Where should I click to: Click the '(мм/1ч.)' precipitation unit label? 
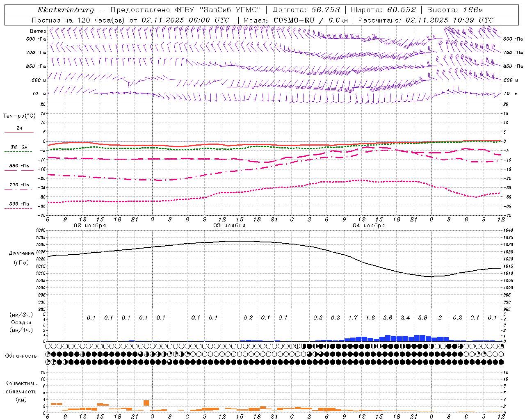(x=21, y=330)
